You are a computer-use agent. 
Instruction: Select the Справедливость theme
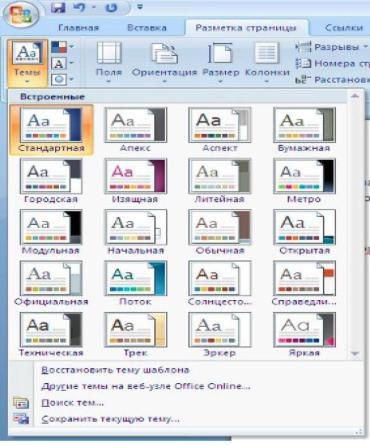click(304, 284)
